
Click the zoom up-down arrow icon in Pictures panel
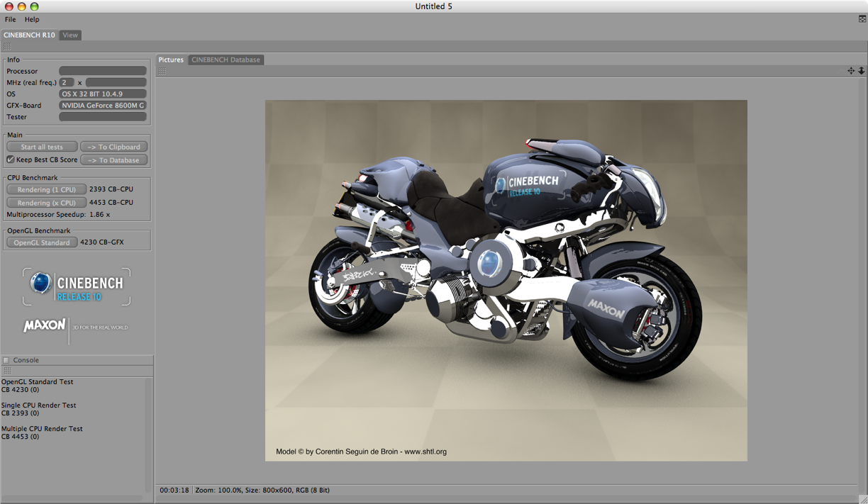pos(862,71)
